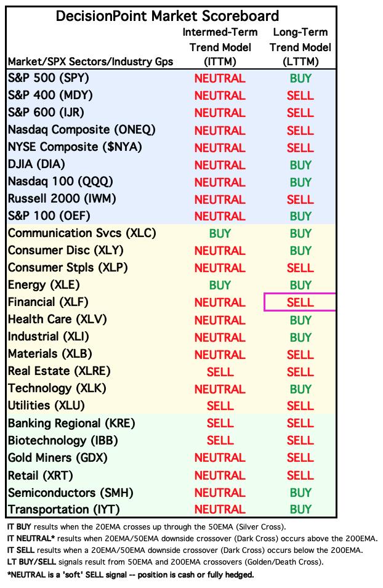Viewport: 383px width, 588px height.
Task: Click the Banking Regional (KRE) label
Action: [71, 424]
